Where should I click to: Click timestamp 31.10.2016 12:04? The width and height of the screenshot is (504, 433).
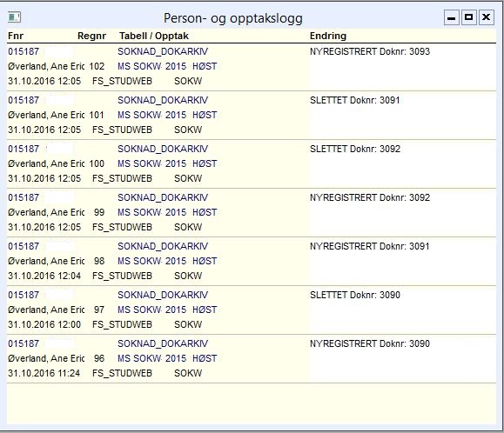pyautogui.click(x=44, y=276)
